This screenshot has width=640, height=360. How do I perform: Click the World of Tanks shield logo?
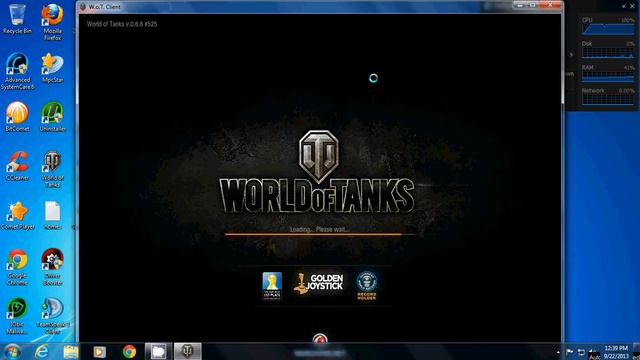click(x=319, y=156)
